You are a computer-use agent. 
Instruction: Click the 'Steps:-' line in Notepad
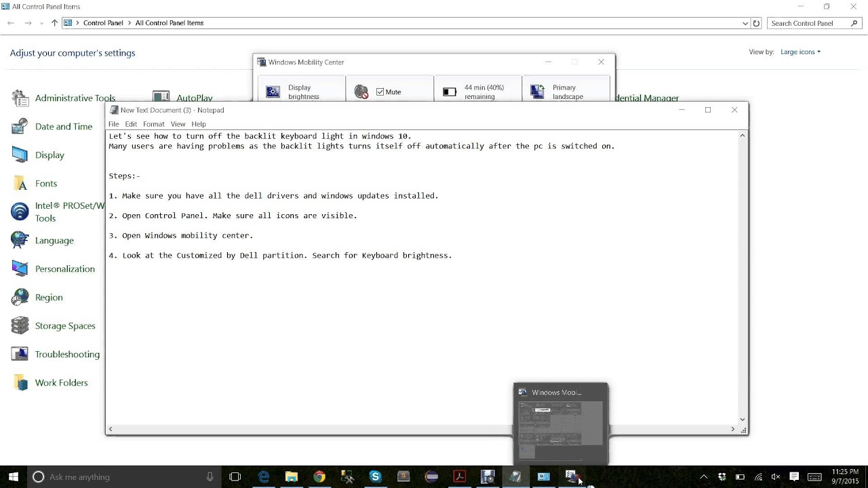click(x=124, y=176)
